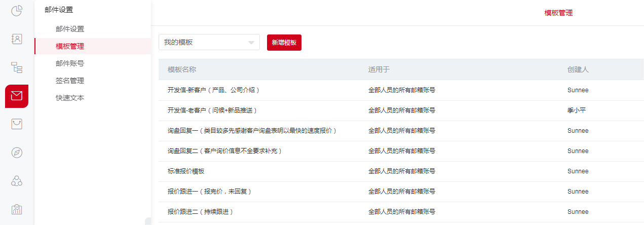This screenshot has height=225, width=644.
Task: Open 快速文本 settings page
Action: (70, 98)
